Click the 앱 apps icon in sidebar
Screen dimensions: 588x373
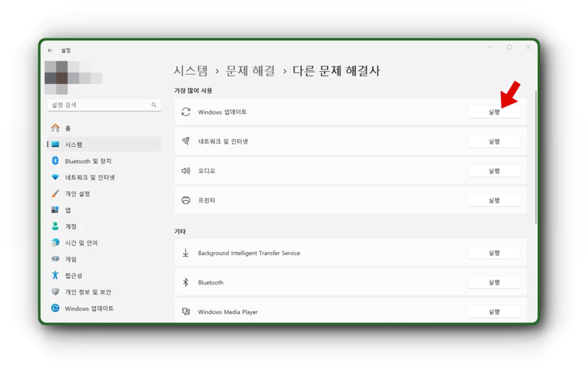[55, 210]
